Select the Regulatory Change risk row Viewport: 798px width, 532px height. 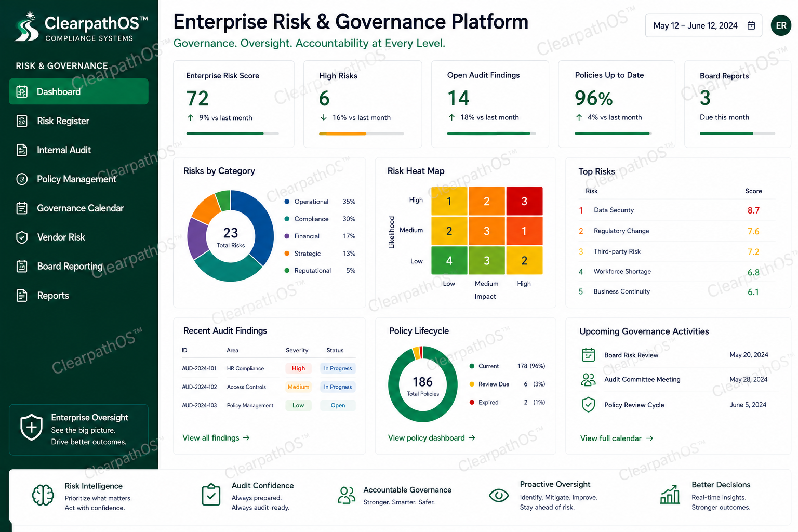click(x=677, y=231)
